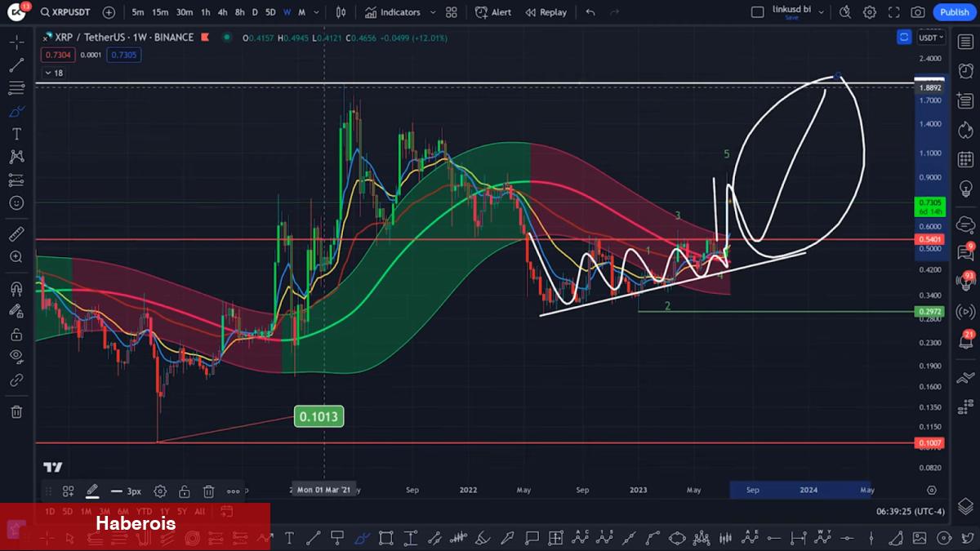Expand the layout manage dropdown arrow
The height and width of the screenshot is (551, 980).
coord(821,12)
